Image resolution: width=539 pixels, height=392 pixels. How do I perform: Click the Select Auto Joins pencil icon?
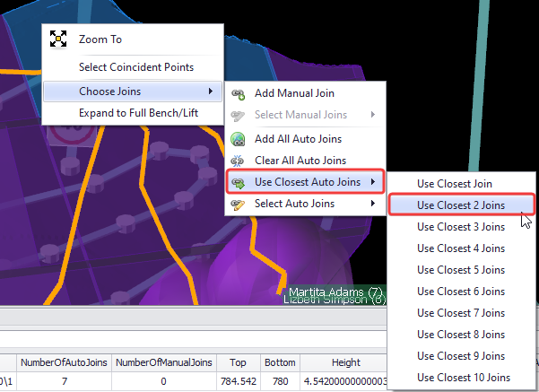[x=238, y=204]
